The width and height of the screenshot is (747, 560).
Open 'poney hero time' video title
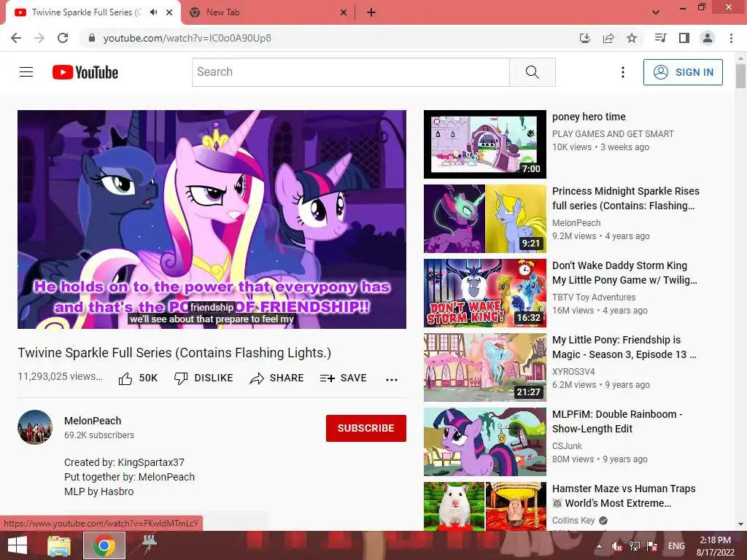click(589, 117)
